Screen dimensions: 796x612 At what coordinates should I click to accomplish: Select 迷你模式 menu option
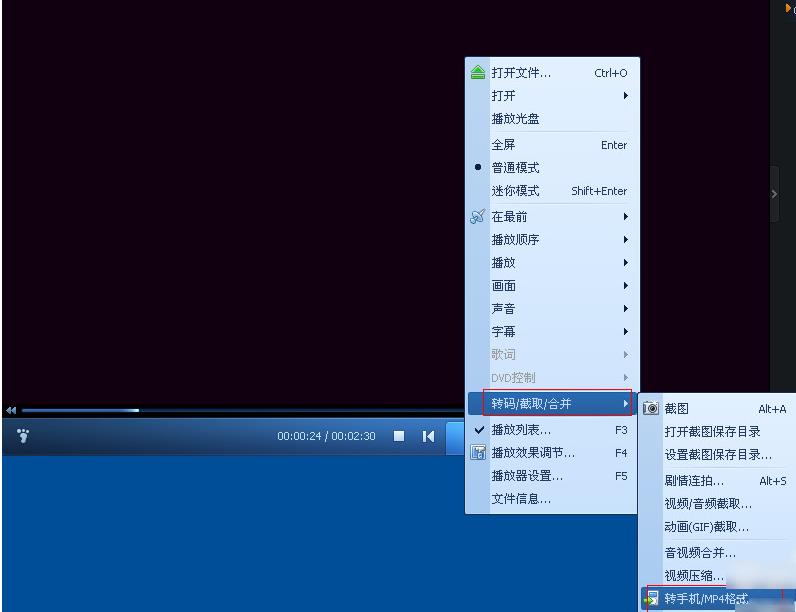[x=552, y=191]
